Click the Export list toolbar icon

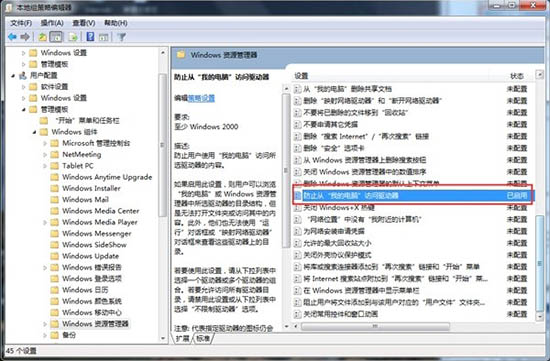[73, 36]
